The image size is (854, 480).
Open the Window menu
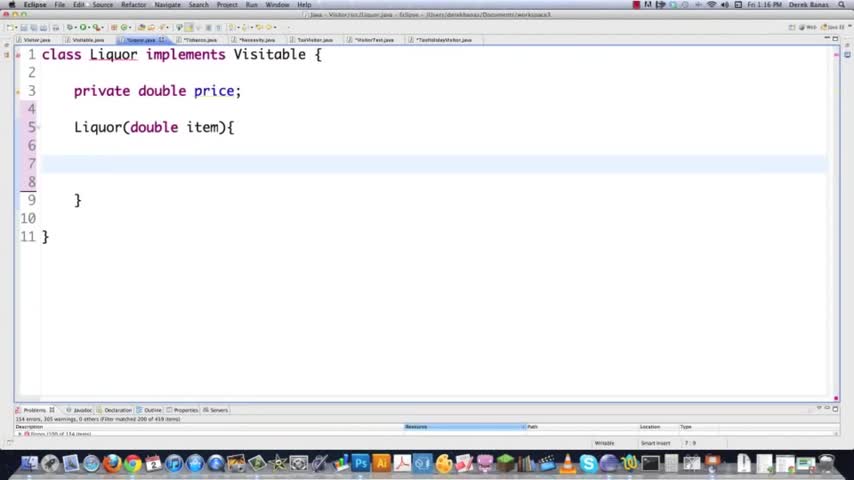coord(277,4)
